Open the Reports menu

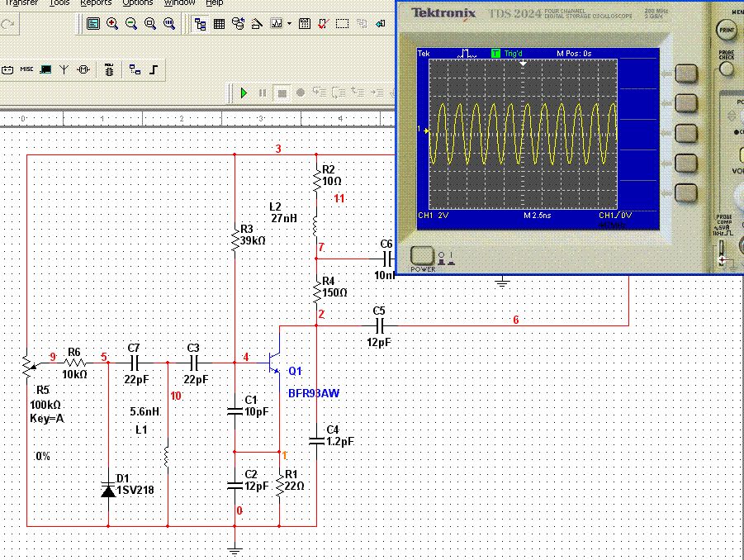96,2
